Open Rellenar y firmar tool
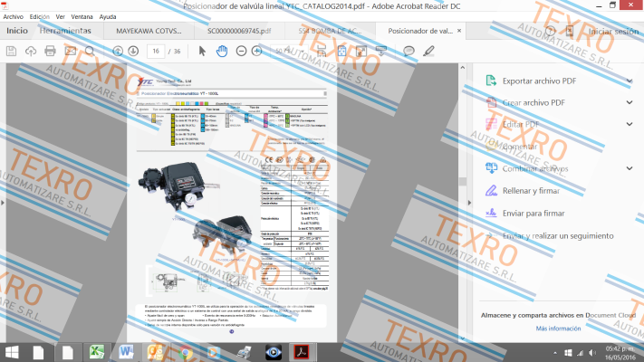This screenshot has height=362, width=644. pyautogui.click(x=531, y=190)
